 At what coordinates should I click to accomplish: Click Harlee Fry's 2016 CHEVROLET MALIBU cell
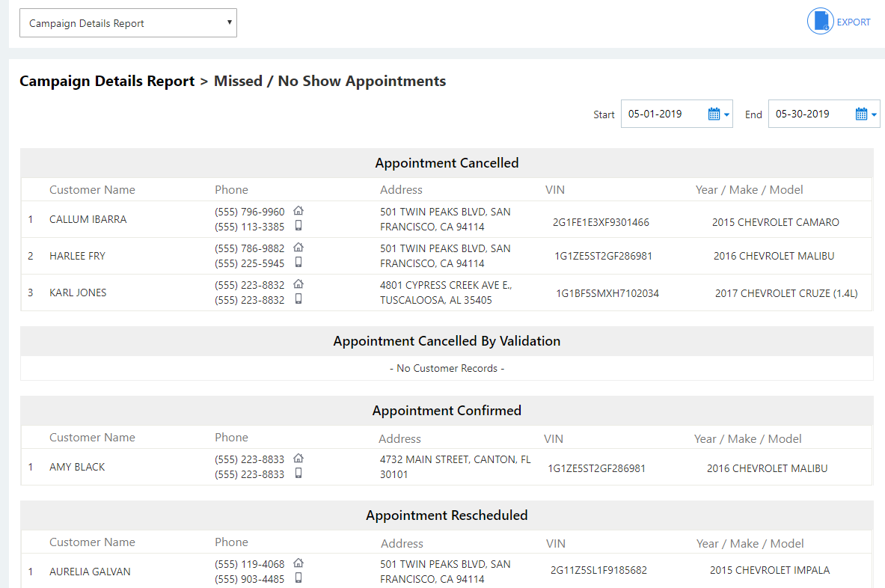(x=774, y=256)
